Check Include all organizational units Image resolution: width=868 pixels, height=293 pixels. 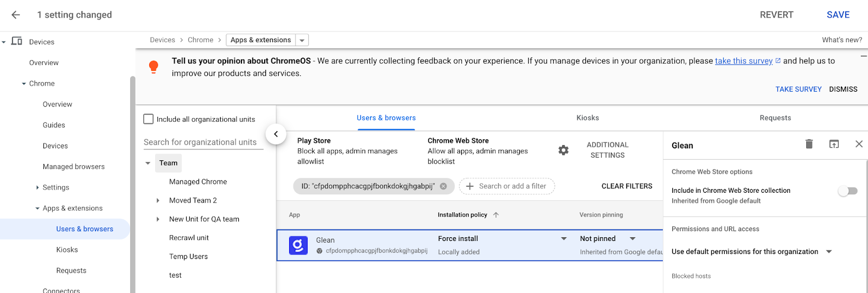pos(149,119)
